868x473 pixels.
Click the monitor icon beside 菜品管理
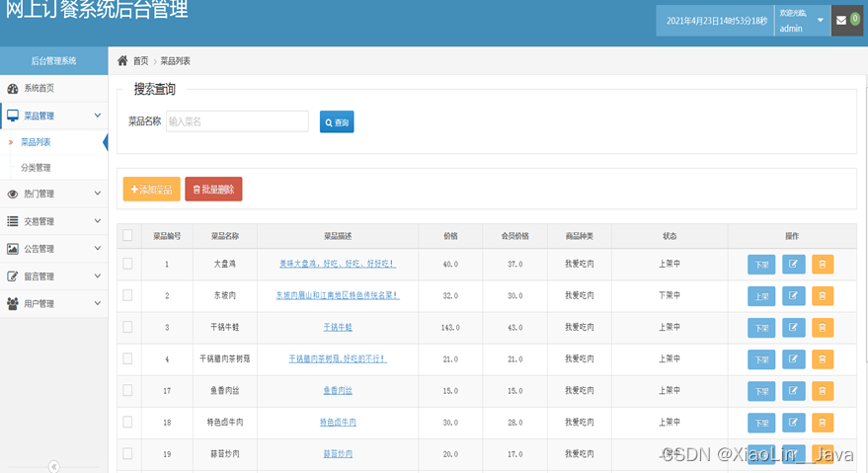12,116
